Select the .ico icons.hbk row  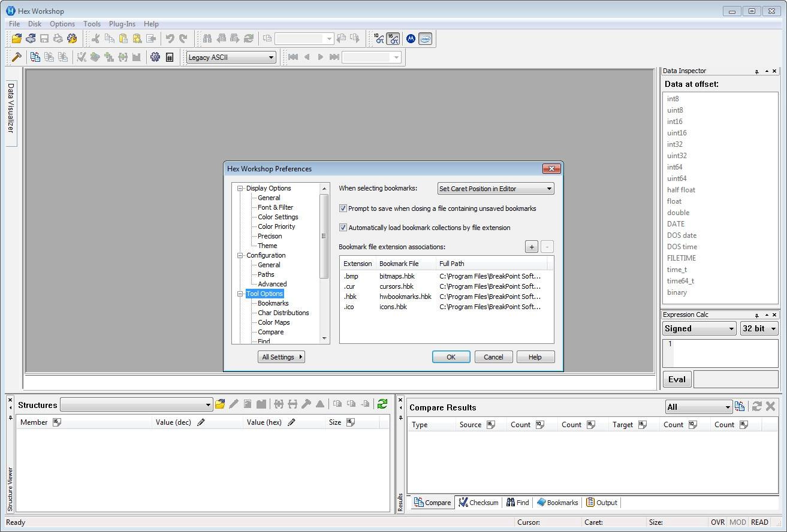click(x=447, y=307)
